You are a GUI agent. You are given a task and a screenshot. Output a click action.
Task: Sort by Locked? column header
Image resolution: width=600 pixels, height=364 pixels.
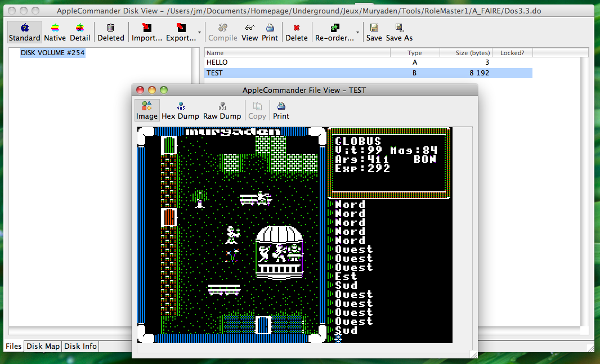coord(512,53)
